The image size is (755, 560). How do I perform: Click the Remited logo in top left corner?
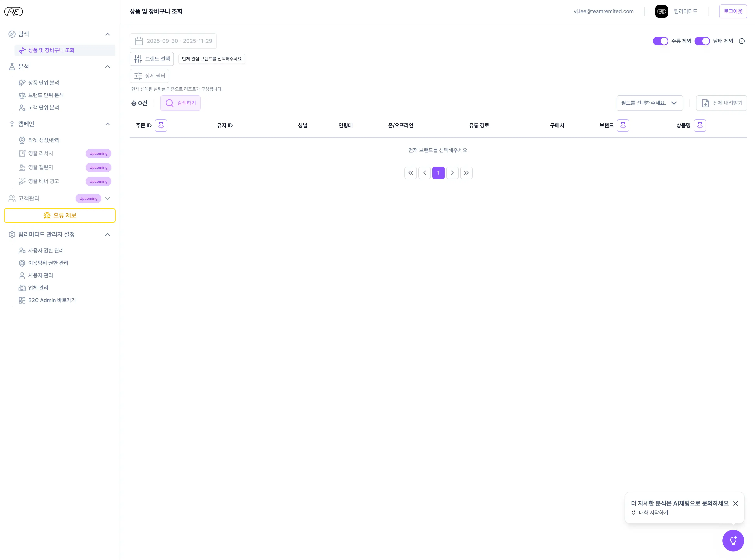[x=14, y=11]
